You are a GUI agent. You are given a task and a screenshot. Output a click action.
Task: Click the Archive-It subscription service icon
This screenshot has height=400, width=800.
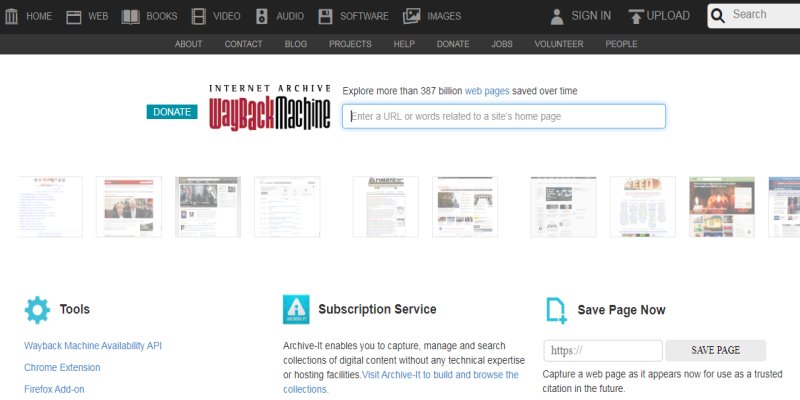coord(296,309)
